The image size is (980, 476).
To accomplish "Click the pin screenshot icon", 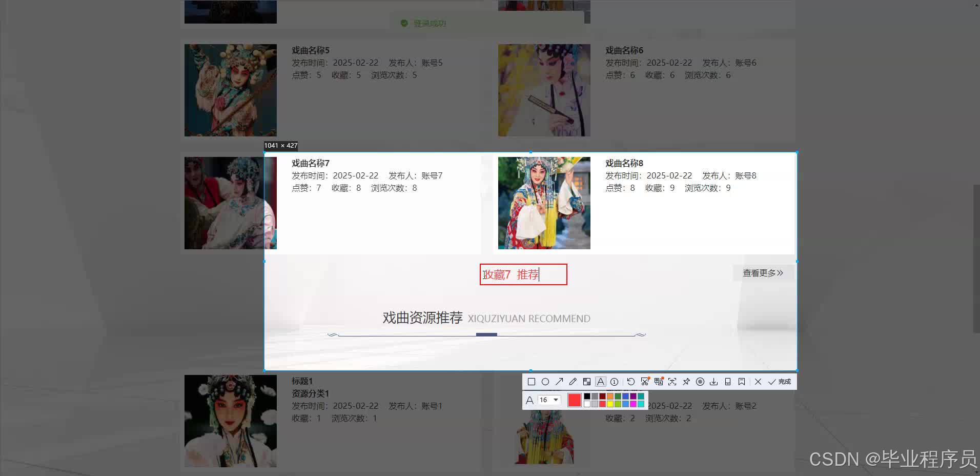I will tap(686, 382).
